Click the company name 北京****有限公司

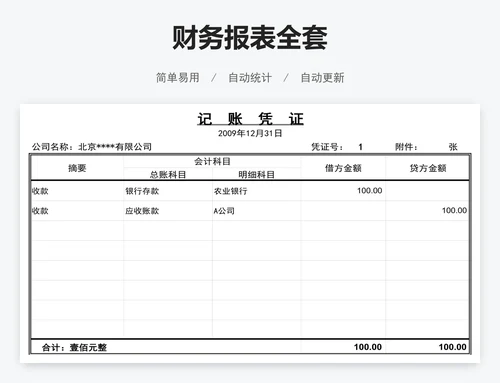[x=115, y=147]
